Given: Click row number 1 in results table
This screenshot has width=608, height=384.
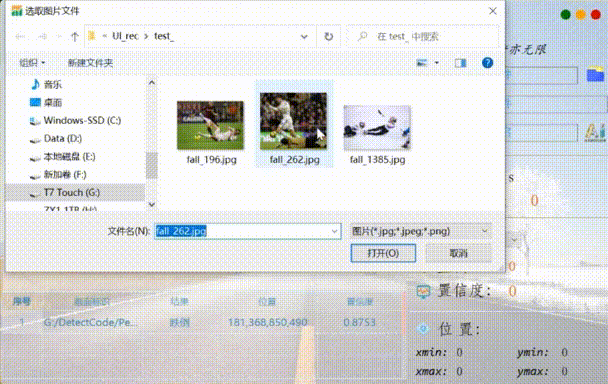Looking at the screenshot, I should tap(22, 322).
